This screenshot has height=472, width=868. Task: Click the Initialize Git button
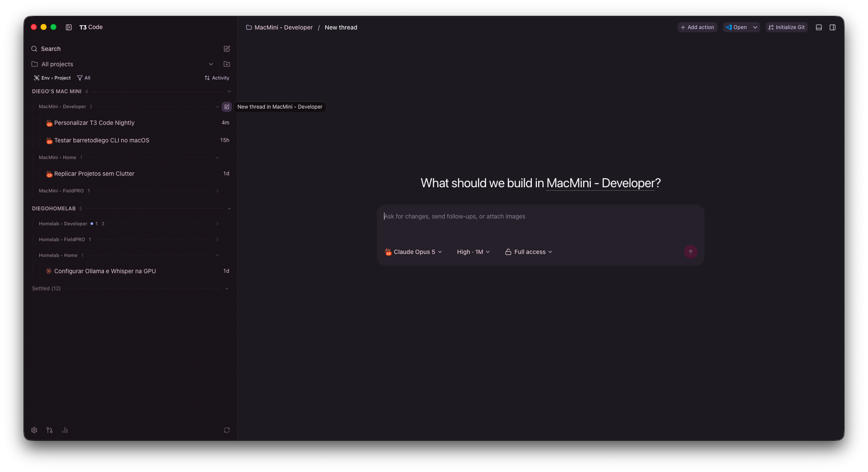point(786,27)
